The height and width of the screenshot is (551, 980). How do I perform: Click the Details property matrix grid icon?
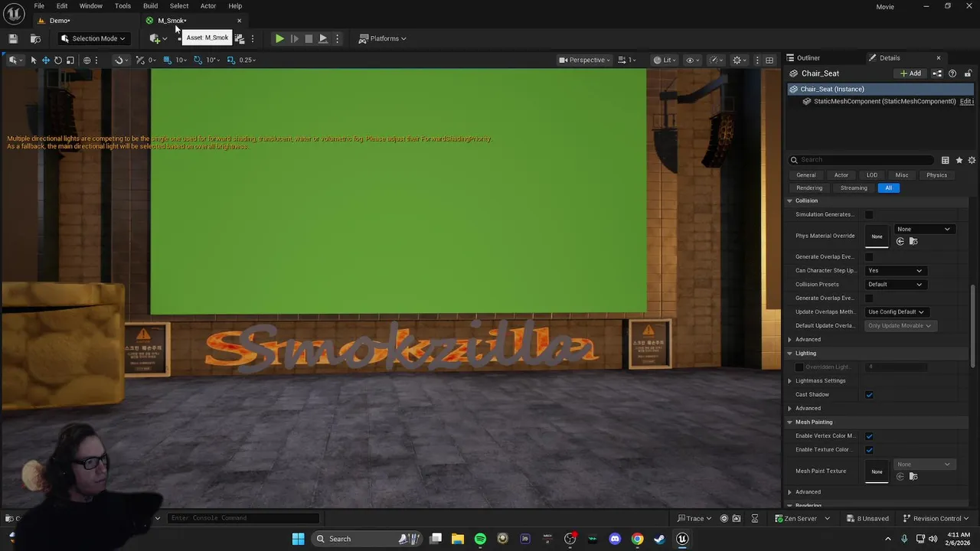[946, 160]
